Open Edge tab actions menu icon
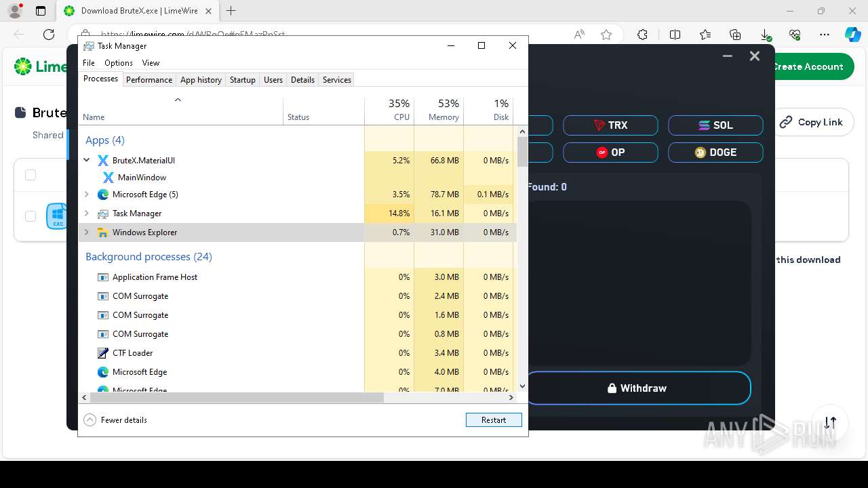 [x=41, y=11]
